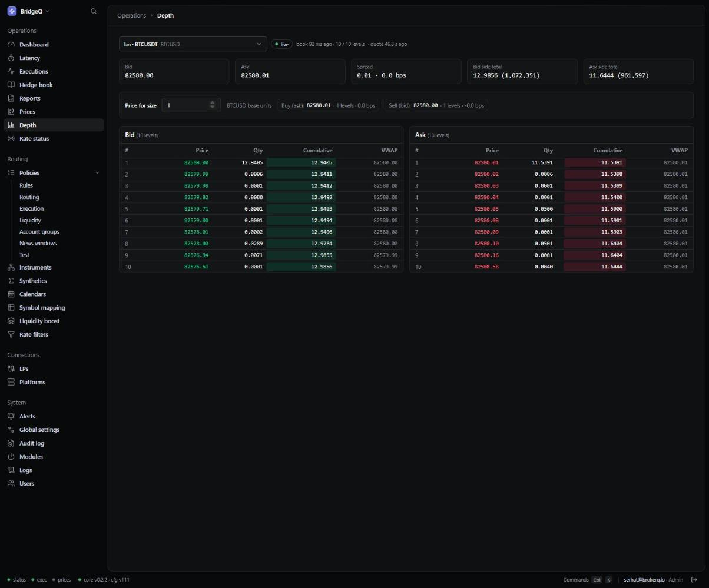This screenshot has height=588, width=709.
Task: Click the Symbol mapping icon
Action: 11,308
